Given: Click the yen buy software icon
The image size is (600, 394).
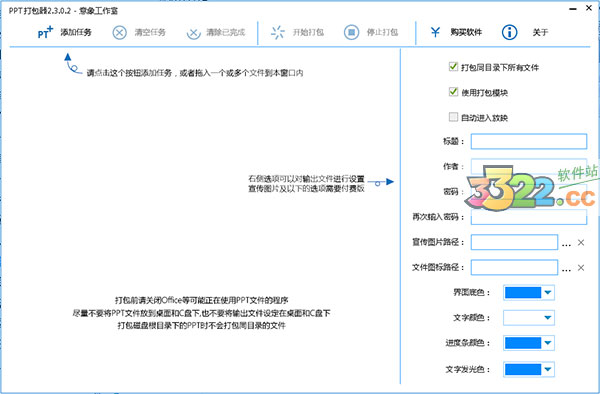Looking at the screenshot, I should click(x=435, y=32).
